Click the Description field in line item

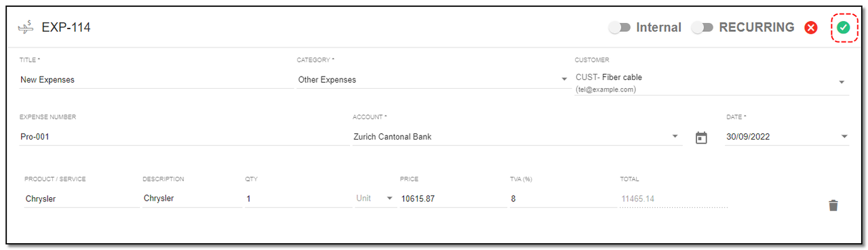point(192,199)
